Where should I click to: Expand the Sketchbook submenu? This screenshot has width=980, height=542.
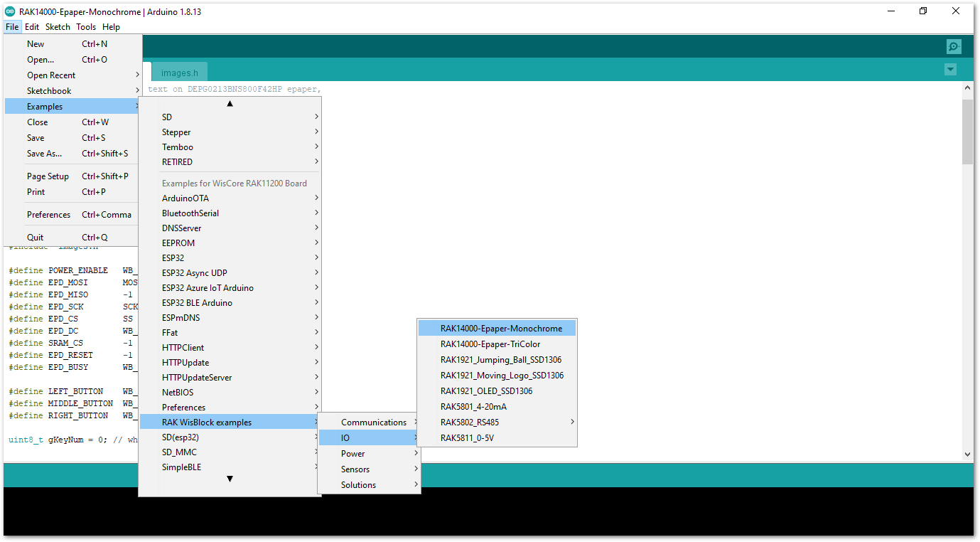pyautogui.click(x=72, y=91)
